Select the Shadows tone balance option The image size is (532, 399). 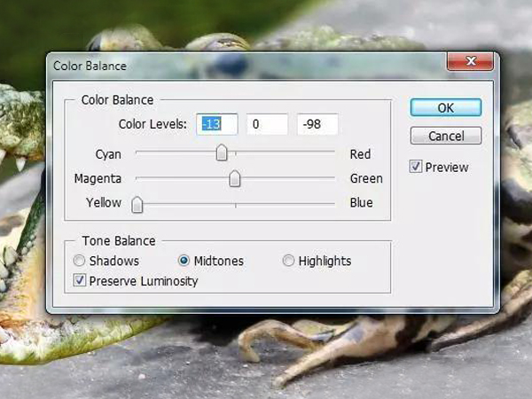[80, 261]
